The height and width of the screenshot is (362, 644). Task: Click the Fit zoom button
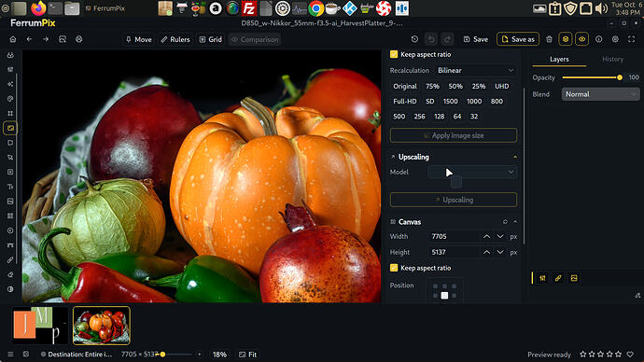coord(247,355)
